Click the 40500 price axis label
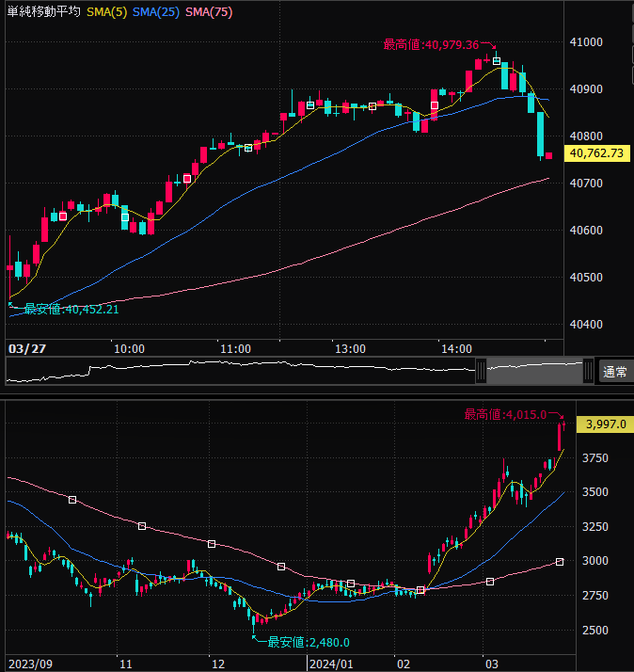634x672 pixels. tap(586, 278)
